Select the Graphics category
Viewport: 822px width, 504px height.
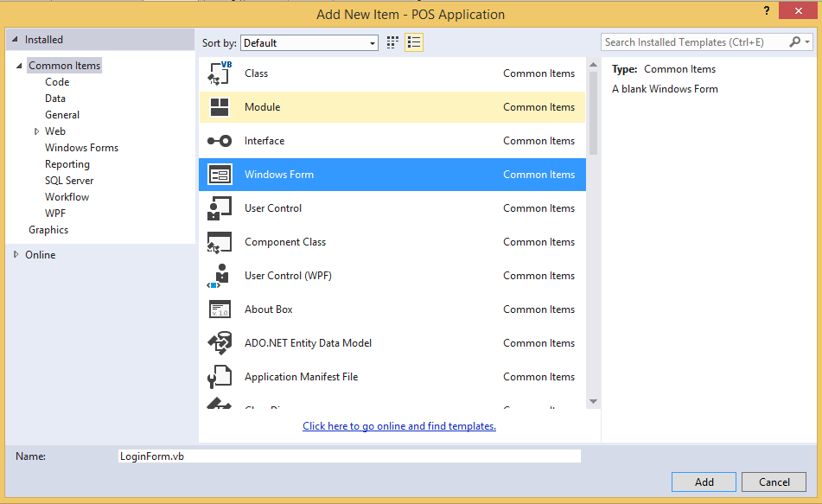point(48,230)
